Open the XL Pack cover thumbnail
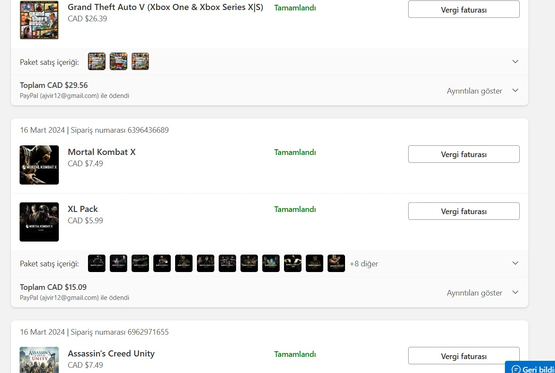This screenshot has height=373, width=555. 39,222
